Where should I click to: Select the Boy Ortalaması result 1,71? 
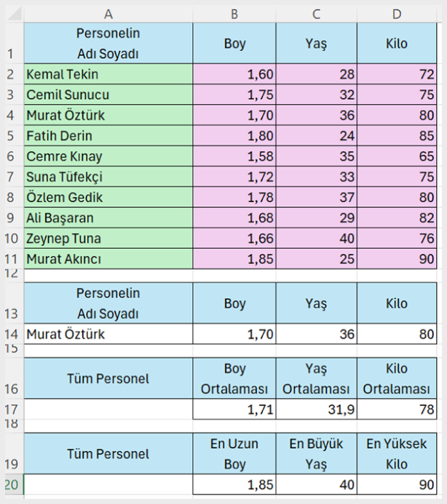point(234,409)
